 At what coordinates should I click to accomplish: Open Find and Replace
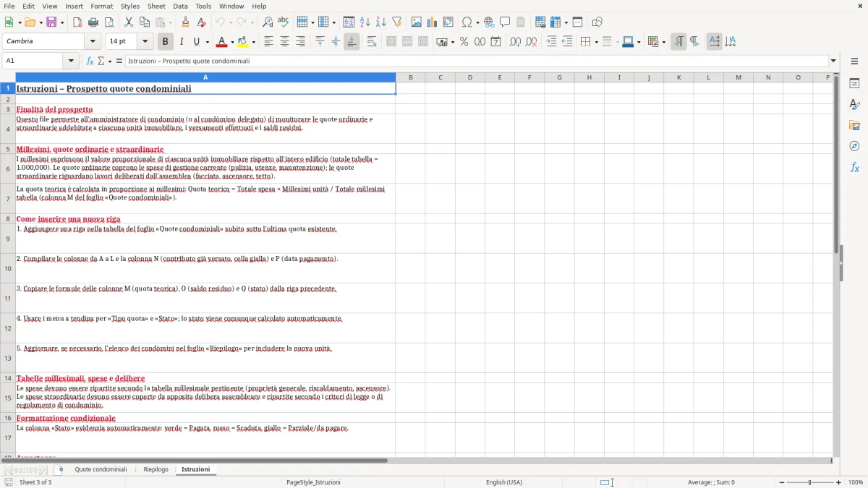[268, 22]
